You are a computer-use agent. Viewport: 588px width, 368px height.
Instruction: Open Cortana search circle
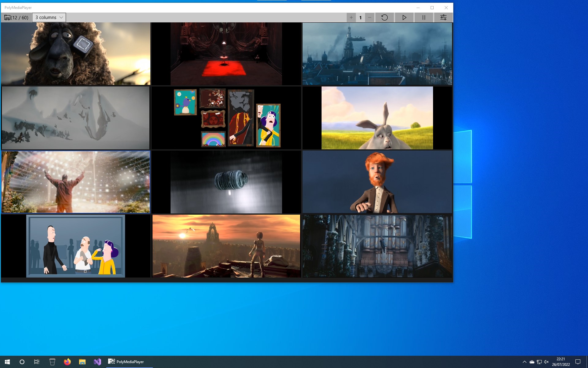point(22,362)
